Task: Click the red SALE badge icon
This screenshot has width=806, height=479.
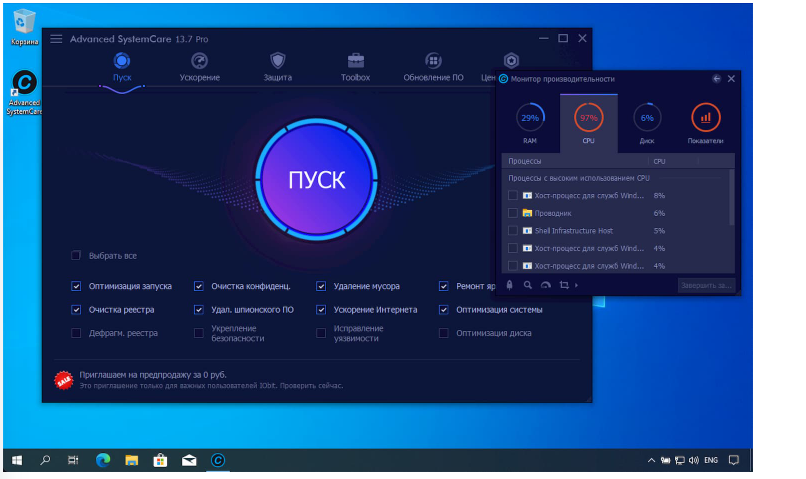Action: (x=64, y=380)
